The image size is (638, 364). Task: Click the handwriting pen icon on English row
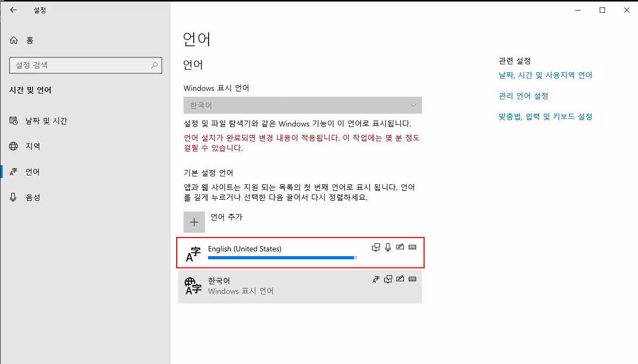coord(400,247)
